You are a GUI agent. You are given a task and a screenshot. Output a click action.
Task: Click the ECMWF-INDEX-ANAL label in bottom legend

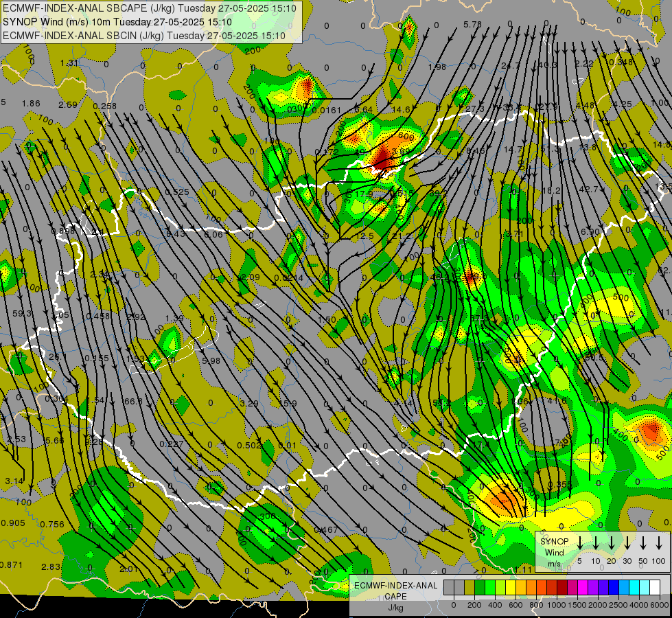coord(396,586)
